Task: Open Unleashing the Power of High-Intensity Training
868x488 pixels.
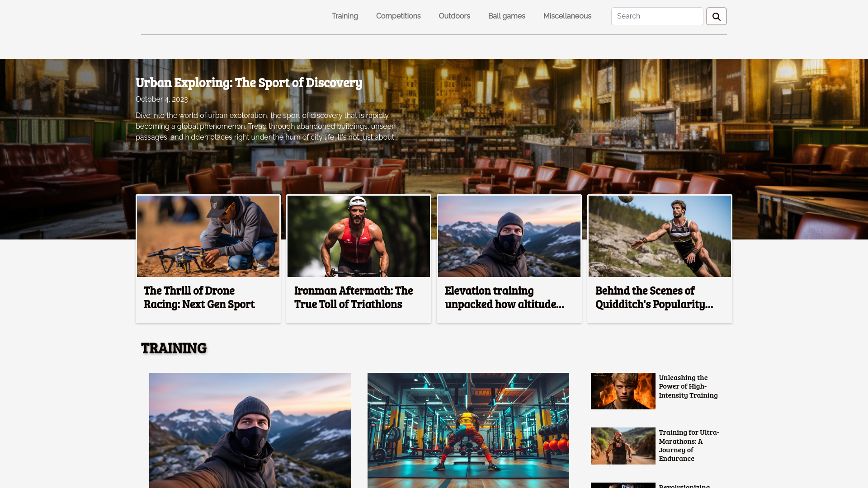Action: 688,386
